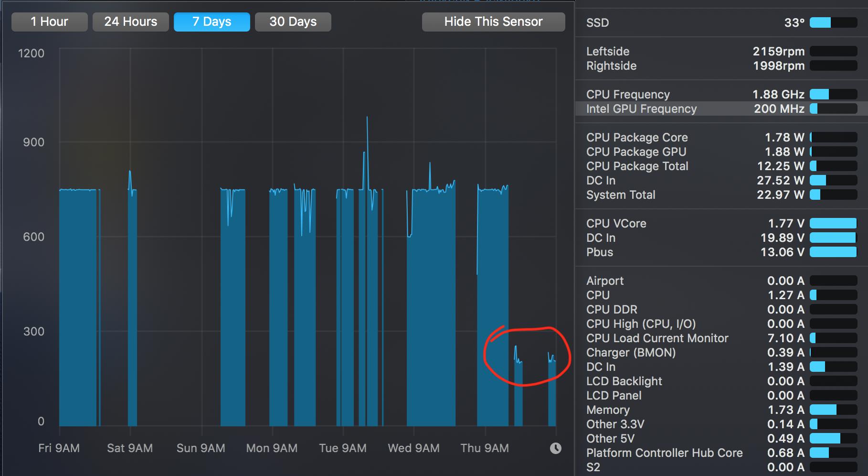Select the System Total power row
This screenshot has height=476, width=868.
(721, 195)
